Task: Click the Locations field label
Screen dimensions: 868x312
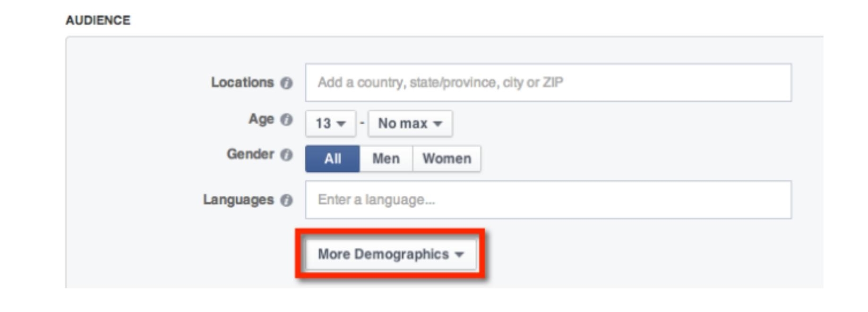Action: 242,83
